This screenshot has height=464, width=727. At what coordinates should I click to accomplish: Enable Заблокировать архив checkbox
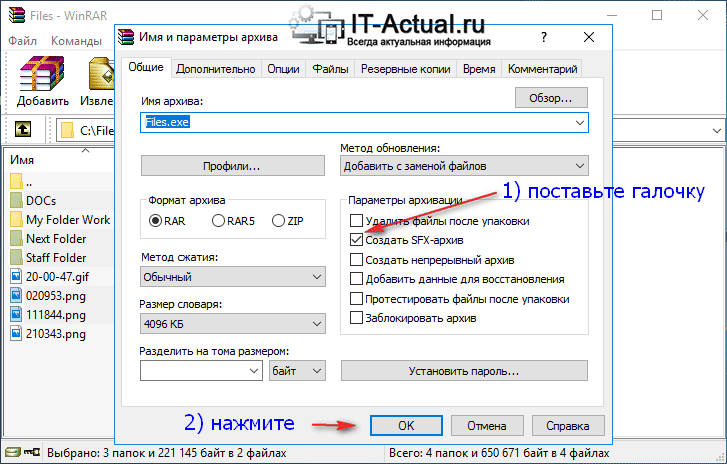pyautogui.click(x=356, y=318)
